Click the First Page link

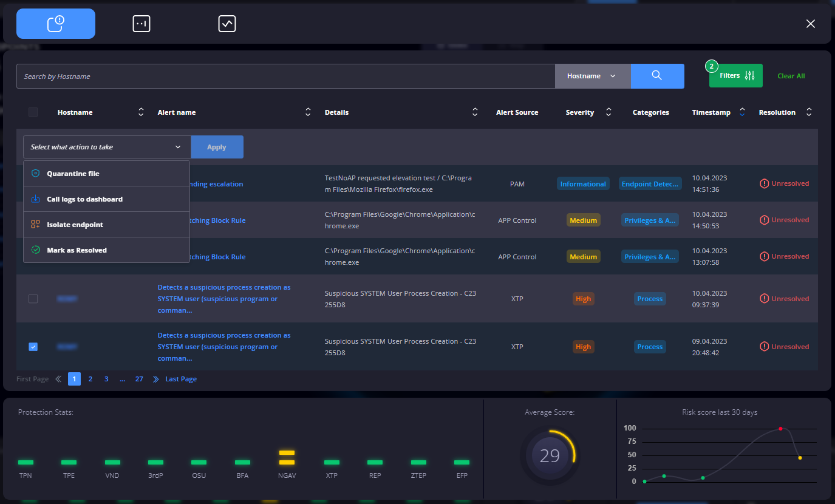pyautogui.click(x=32, y=379)
